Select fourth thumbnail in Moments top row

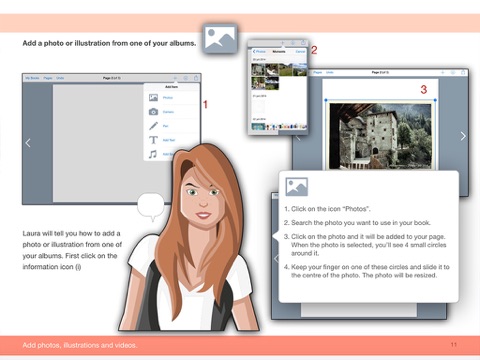click(299, 70)
